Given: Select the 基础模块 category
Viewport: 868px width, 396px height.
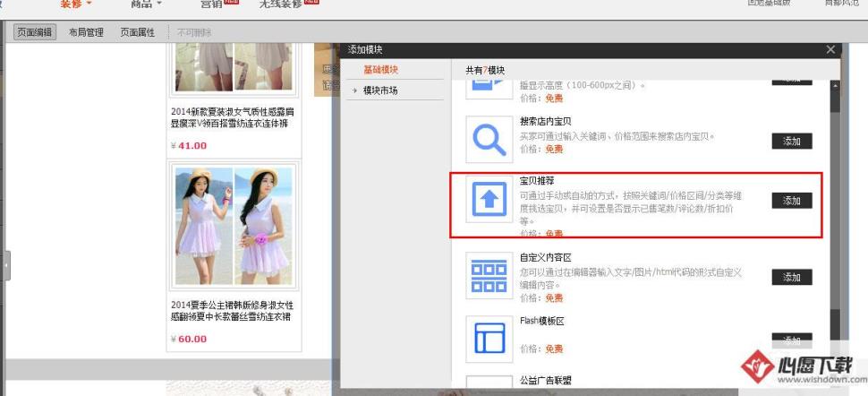Looking at the screenshot, I should [381, 70].
